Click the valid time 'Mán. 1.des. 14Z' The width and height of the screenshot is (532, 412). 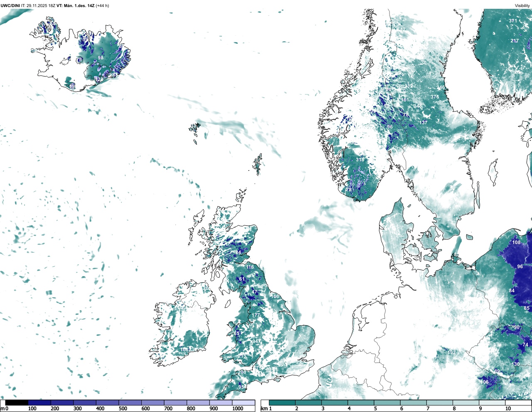[79, 5]
